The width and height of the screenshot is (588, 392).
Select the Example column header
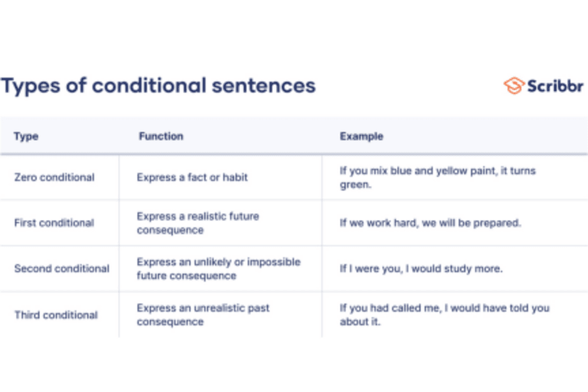(361, 137)
